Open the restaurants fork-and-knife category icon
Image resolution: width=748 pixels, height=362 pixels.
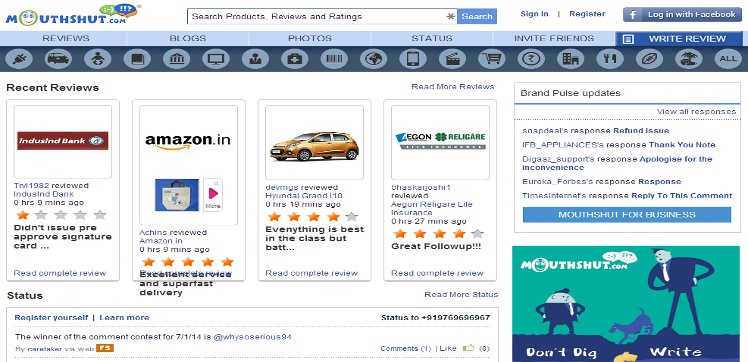click(x=610, y=59)
